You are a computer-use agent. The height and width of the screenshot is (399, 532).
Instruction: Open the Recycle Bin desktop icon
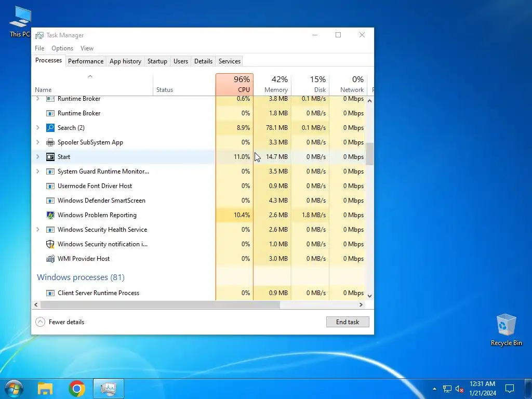click(x=506, y=330)
